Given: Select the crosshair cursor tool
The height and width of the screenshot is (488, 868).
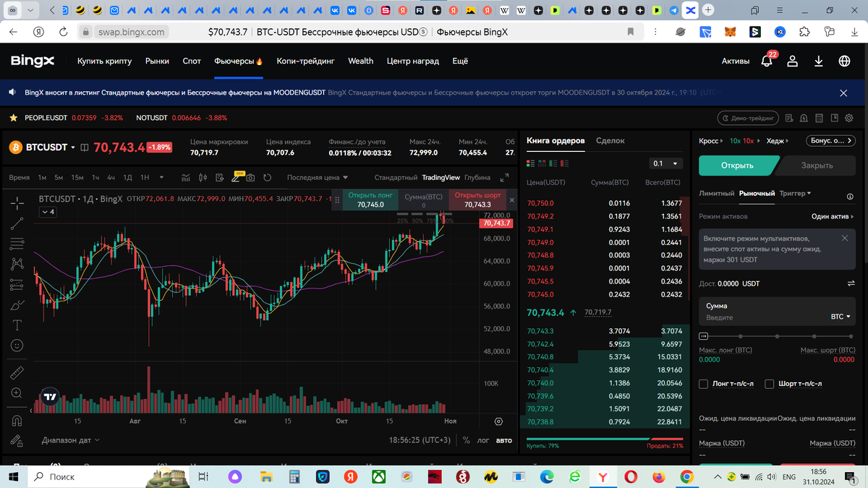Looking at the screenshot, I should [17, 202].
